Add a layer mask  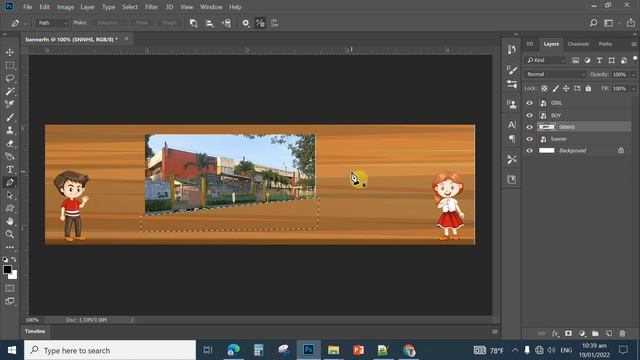(x=568, y=333)
